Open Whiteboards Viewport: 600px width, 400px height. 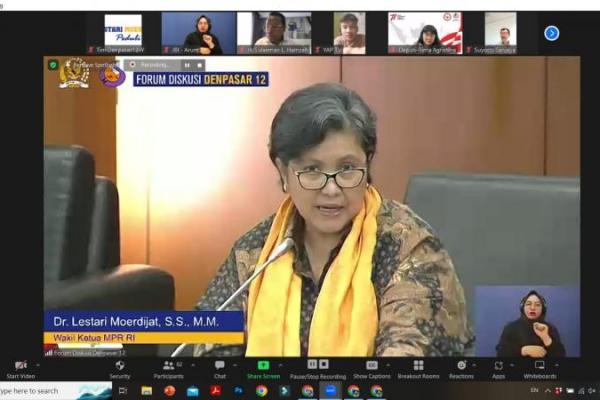point(540,366)
